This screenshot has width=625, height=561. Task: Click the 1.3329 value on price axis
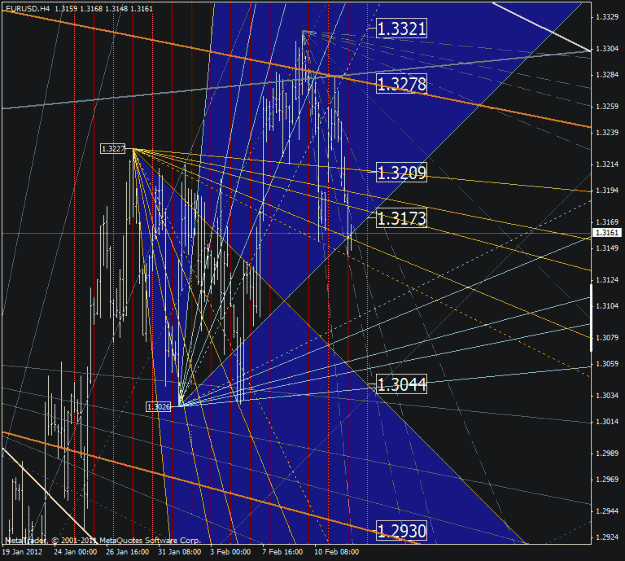point(607,17)
